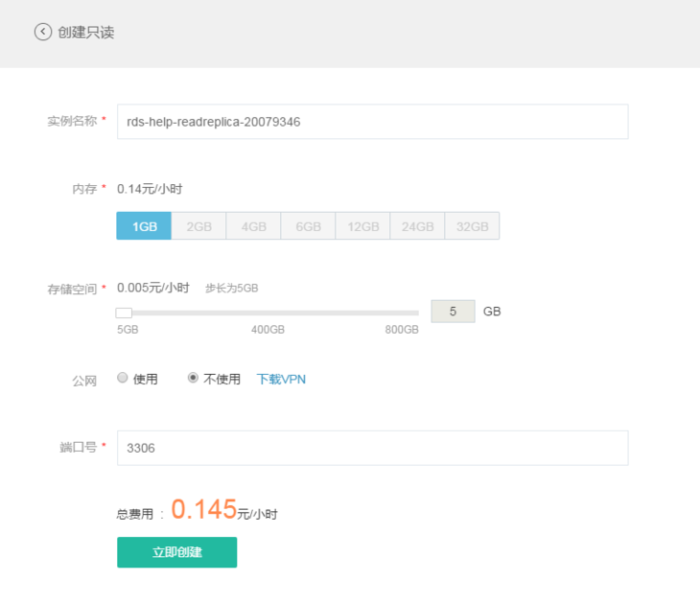700x604 pixels.
Task: Select the 不使用 public network radio
Action: [x=193, y=378]
